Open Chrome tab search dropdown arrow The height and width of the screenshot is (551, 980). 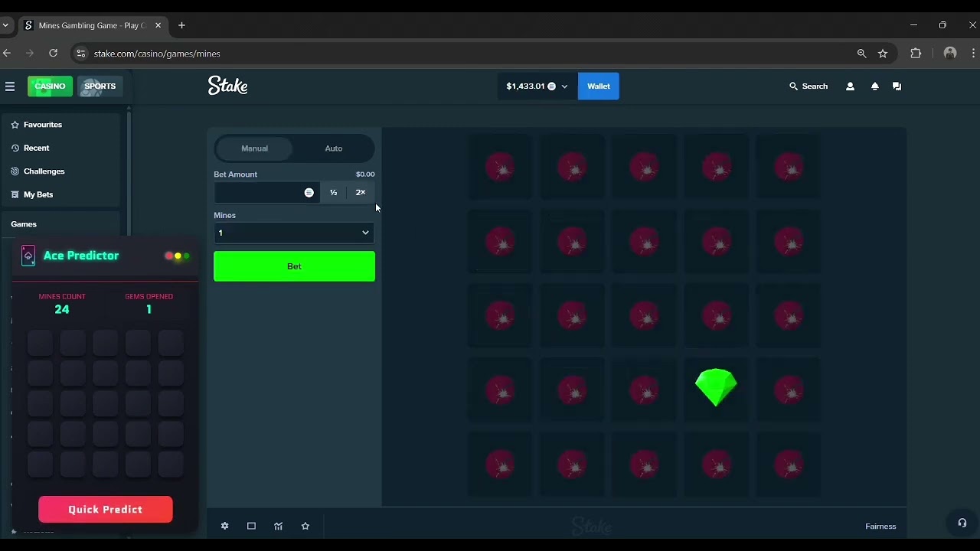(x=5, y=25)
